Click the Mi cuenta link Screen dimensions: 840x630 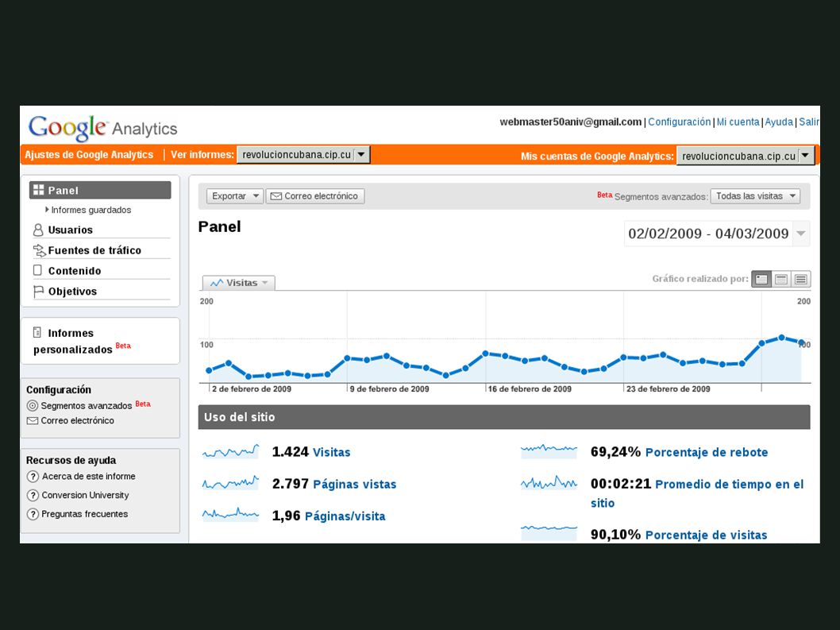pyautogui.click(x=738, y=122)
